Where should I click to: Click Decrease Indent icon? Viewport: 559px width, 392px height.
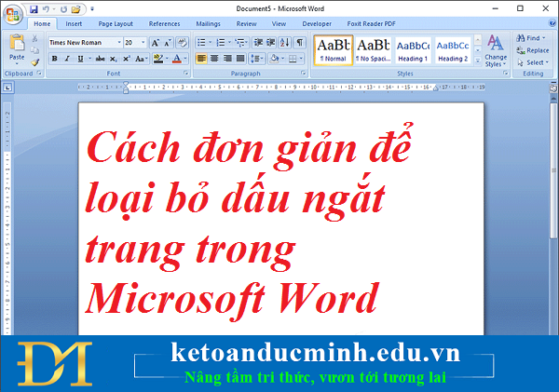click(258, 43)
